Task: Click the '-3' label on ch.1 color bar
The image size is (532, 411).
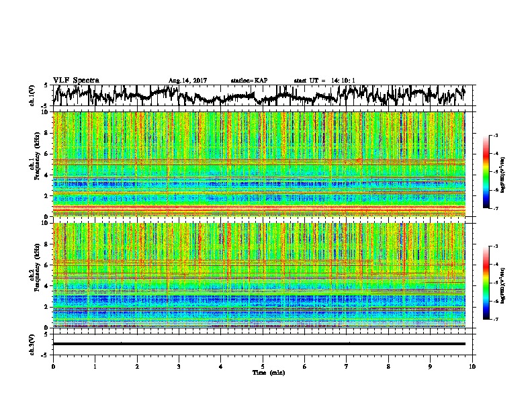Action: point(495,135)
